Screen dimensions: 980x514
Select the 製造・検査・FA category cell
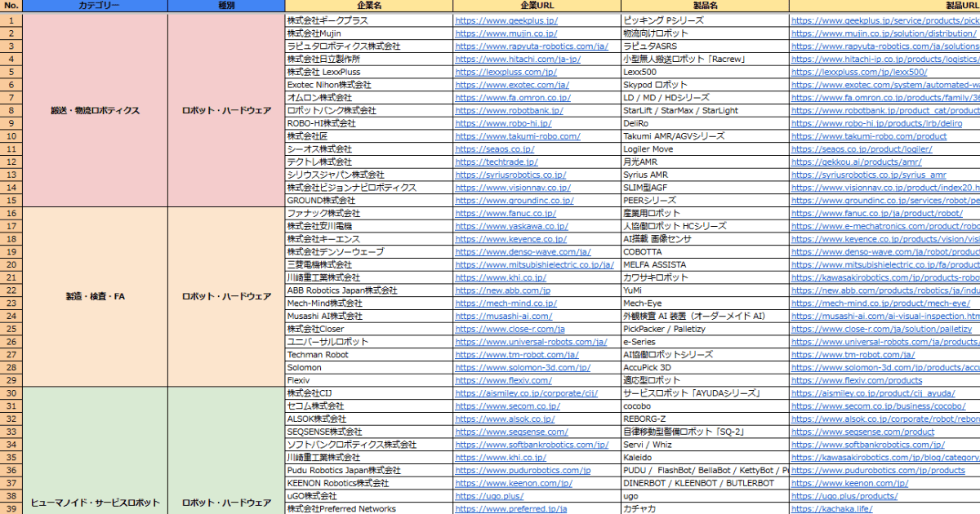pos(96,296)
